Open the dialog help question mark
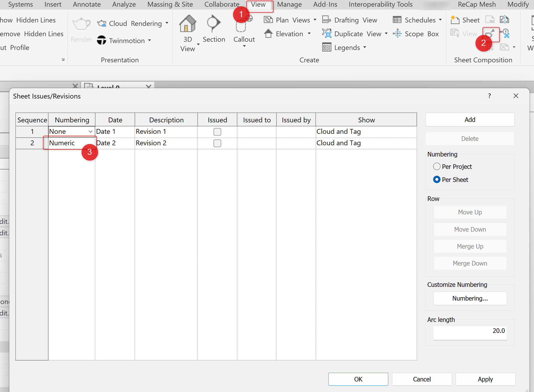The width and height of the screenshot is (534, 392). pyautogui.click(x=489, y=96)
